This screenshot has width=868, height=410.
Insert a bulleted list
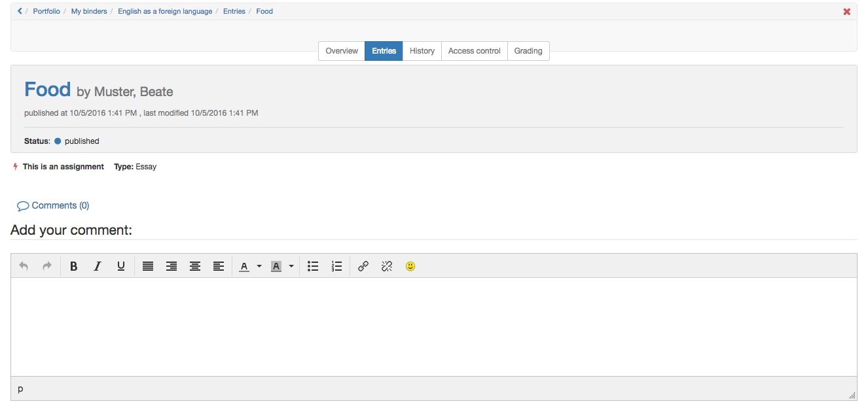pos(313,266)
